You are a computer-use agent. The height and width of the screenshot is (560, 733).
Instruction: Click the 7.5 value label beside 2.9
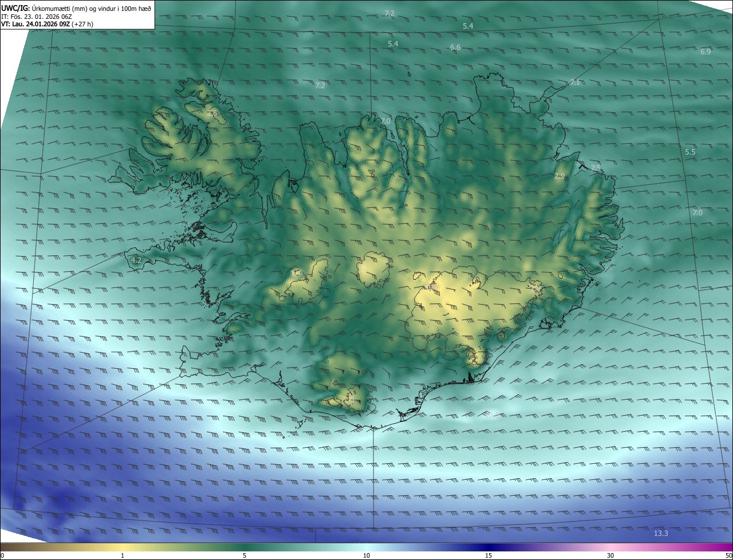point(596,168)
